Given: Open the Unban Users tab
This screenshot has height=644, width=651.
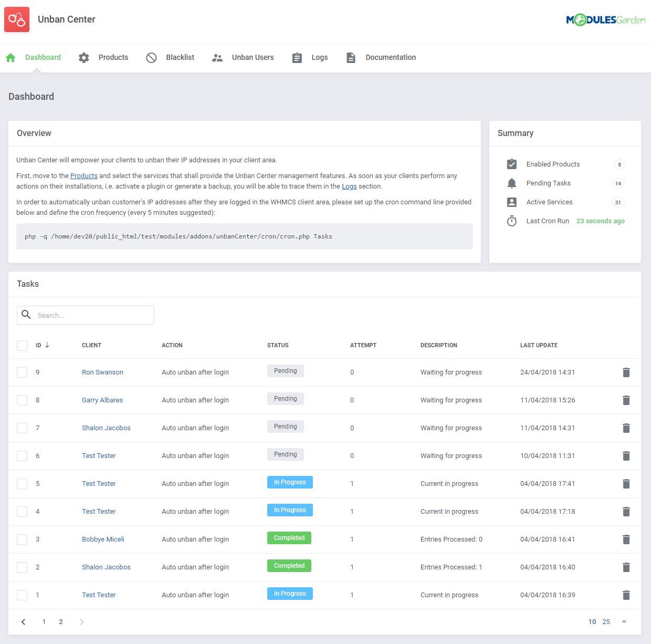Looking at the screenshot, I should tap(253, 58).
